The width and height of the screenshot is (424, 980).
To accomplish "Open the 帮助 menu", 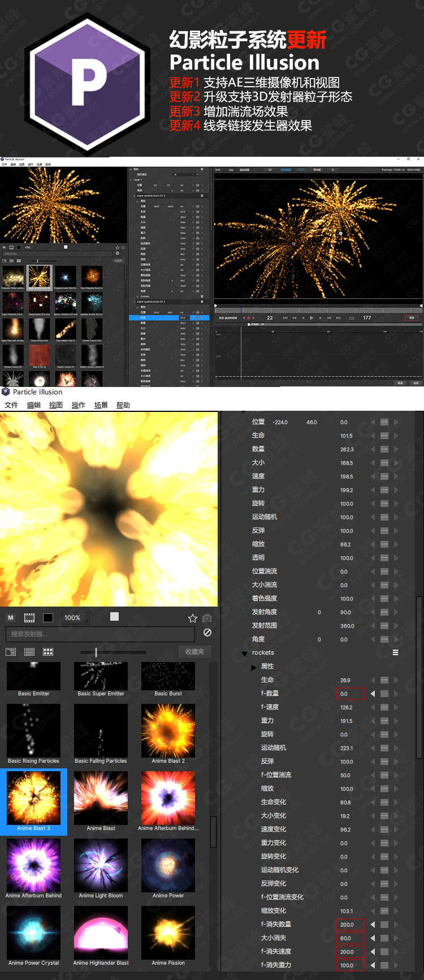I will click(123, 405).
